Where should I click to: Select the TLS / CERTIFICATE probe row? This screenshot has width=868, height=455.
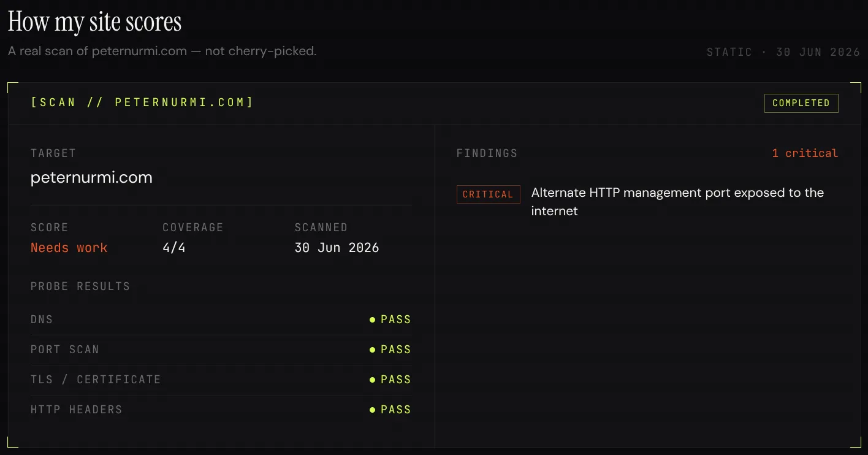[x=221, y=380]
